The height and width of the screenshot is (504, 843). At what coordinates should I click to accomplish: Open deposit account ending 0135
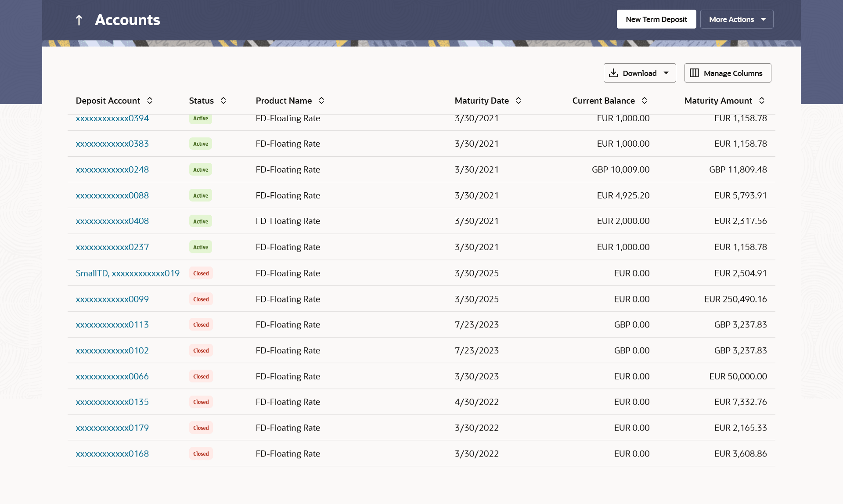(112, 402)
